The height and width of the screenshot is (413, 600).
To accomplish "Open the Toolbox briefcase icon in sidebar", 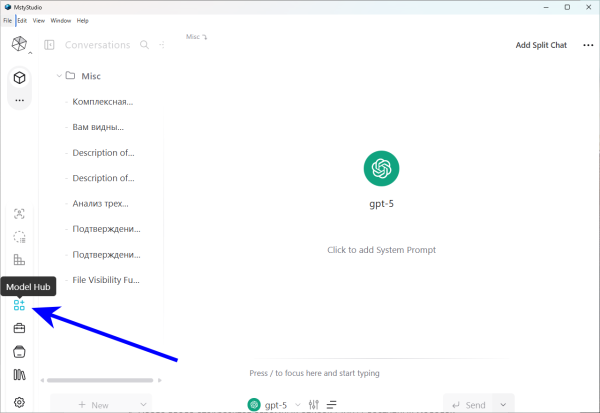I will [x=19, y=328].
